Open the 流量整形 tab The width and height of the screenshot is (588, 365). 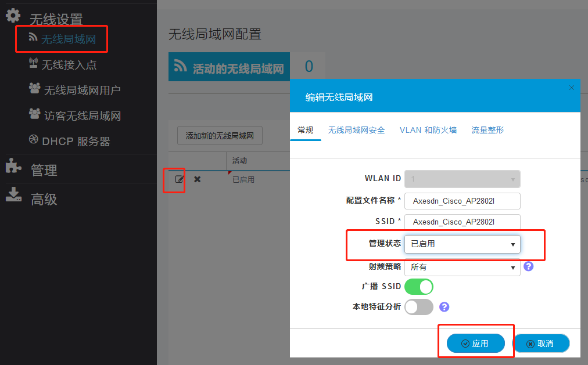coord(487,130)
